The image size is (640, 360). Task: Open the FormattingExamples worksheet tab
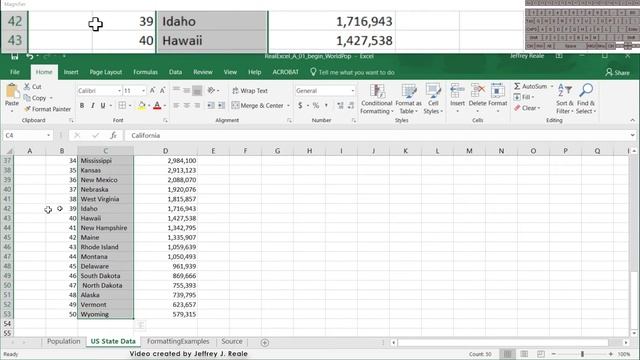pos(178,342)
